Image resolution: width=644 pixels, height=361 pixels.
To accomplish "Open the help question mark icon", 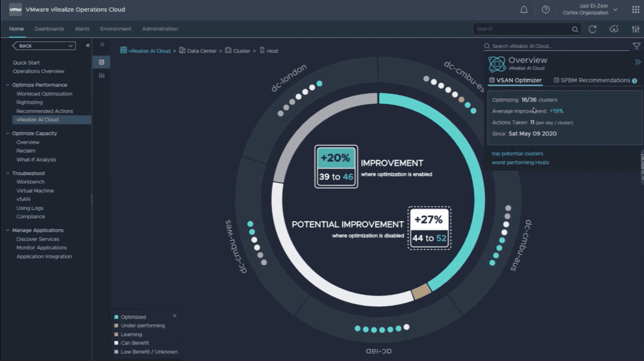I will click(x=546, y=10).
